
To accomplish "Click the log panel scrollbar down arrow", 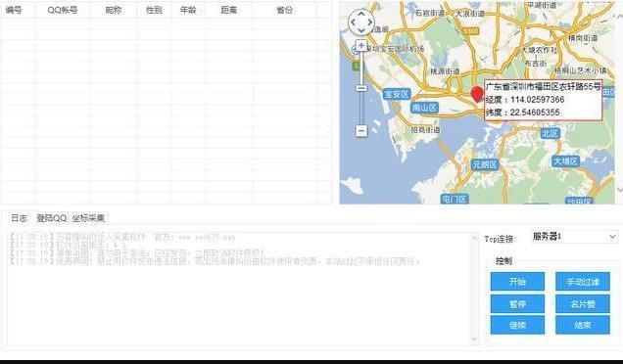I will click(x=474, y=340).
